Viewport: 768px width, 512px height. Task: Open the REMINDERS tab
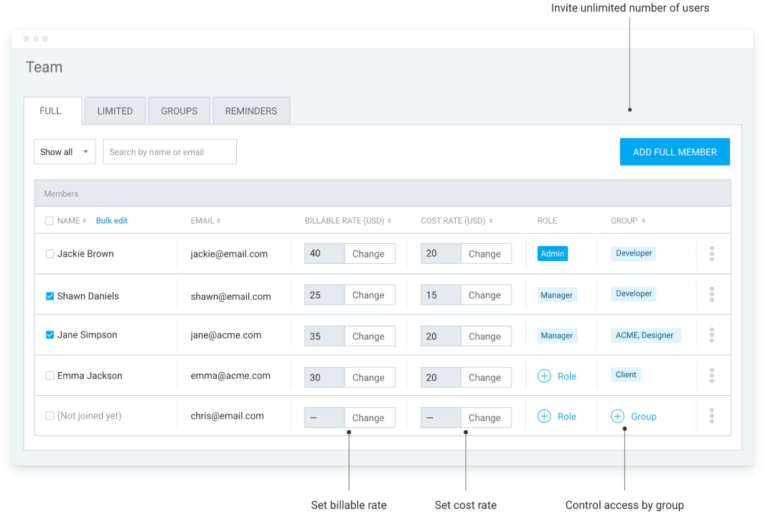pos(251,111)
